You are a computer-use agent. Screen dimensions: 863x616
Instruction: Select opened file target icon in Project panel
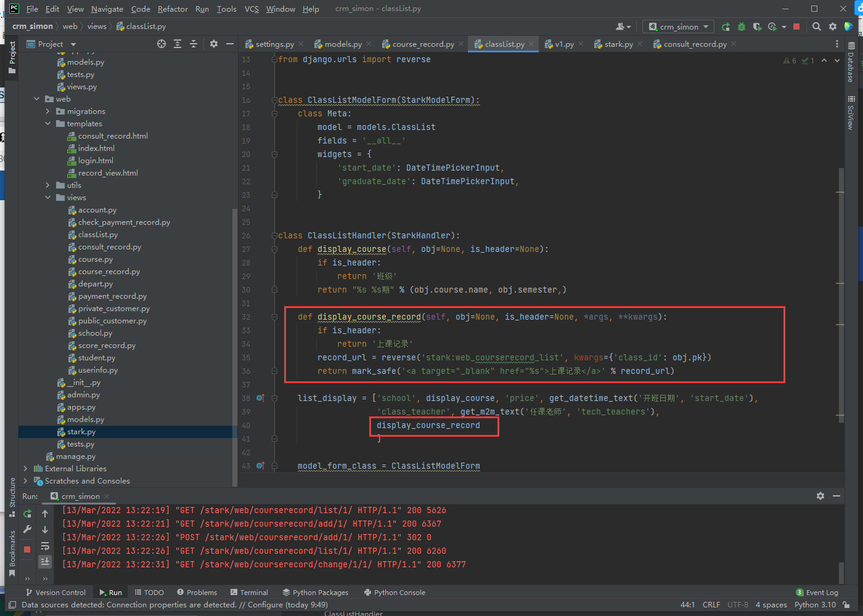click(162, 44)
